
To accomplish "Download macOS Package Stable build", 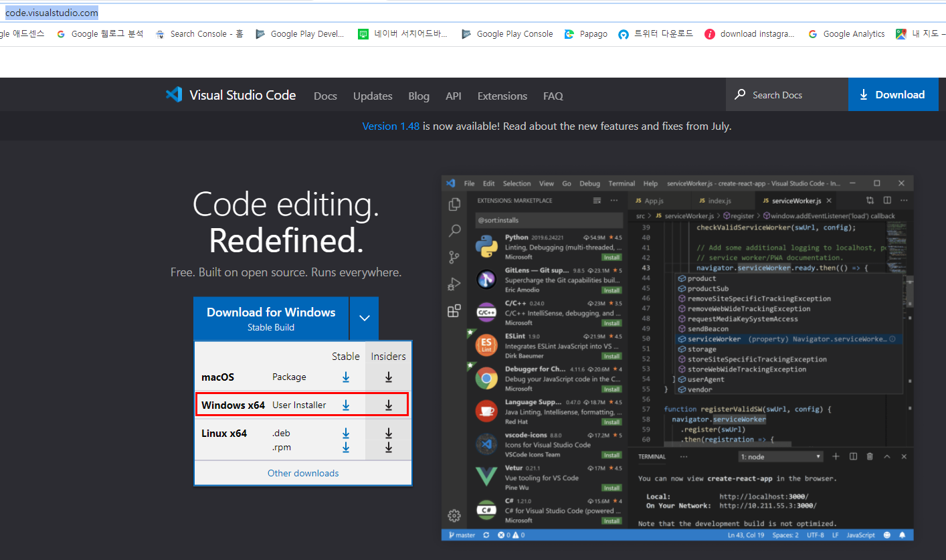I will (x=346, y=377).
